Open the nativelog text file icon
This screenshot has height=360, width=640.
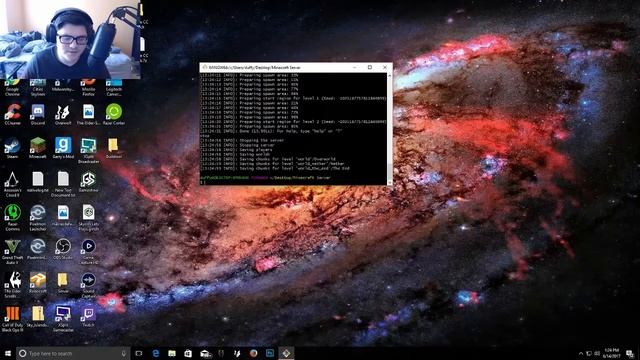(x=38, y=182)
